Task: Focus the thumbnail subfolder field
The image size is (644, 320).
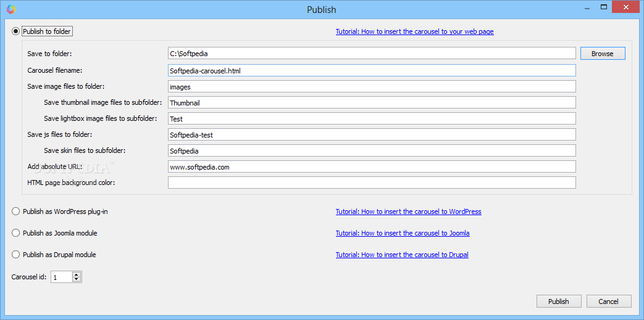Action: click(372, 102)
